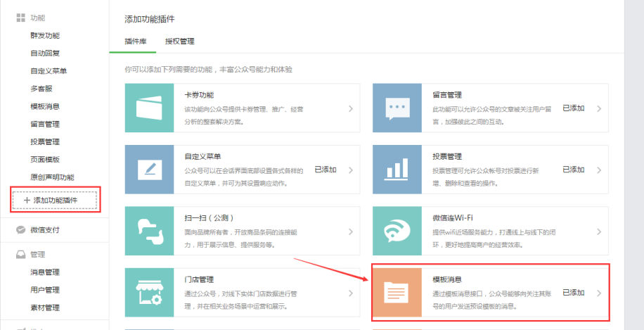Open 微信支付 section in sidebar
Image resolution: width=644 pixels, height=330 pixels.
pos(45,230)
